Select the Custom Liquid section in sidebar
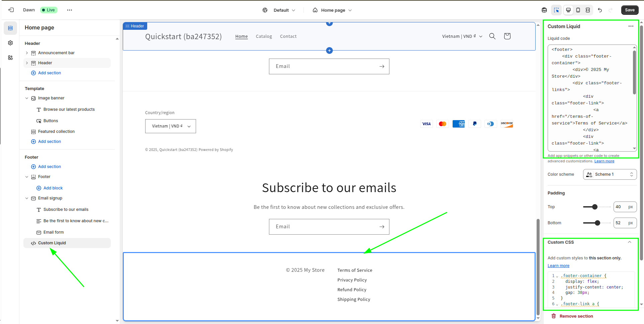This screenshot has width=644, height=324. click(67, 243)
